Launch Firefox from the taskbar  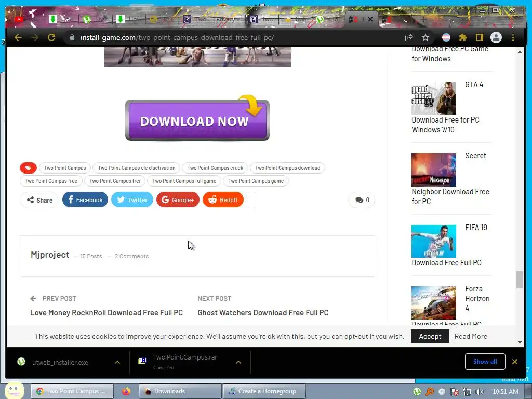tap(126, 391)
